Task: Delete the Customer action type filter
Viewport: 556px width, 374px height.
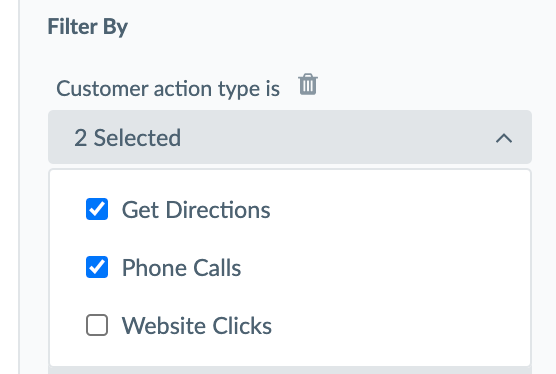Action: pos(308,84)
